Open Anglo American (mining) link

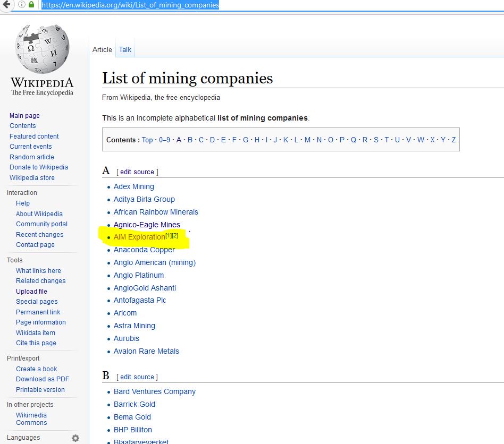[x=155, y=262]
